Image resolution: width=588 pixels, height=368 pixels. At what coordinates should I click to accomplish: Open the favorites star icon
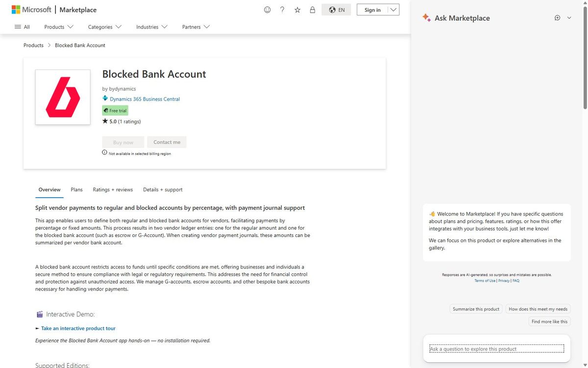297,10
